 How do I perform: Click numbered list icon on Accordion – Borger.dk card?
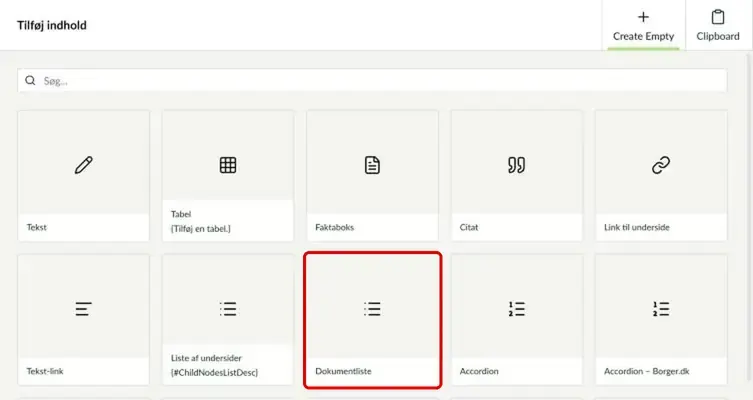coord(661,309)
